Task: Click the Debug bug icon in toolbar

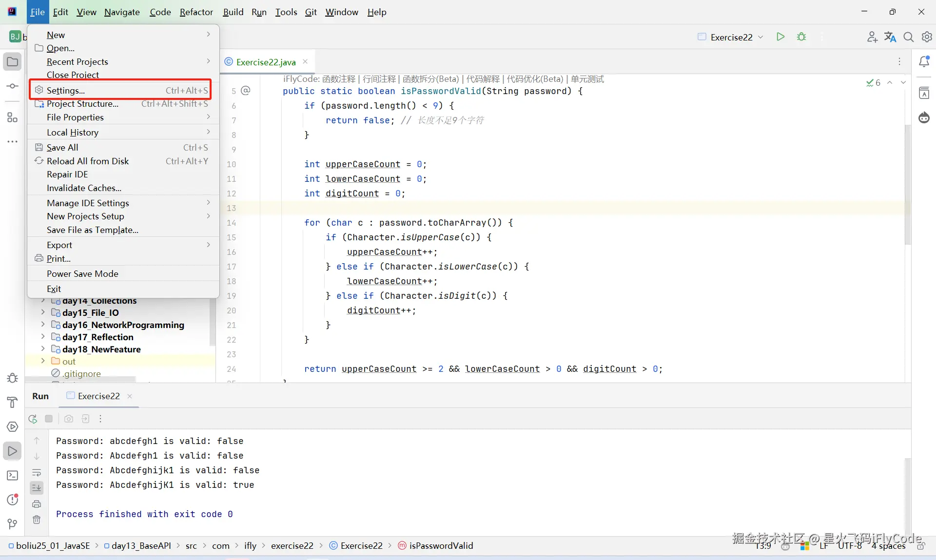Action: point(801,37)
